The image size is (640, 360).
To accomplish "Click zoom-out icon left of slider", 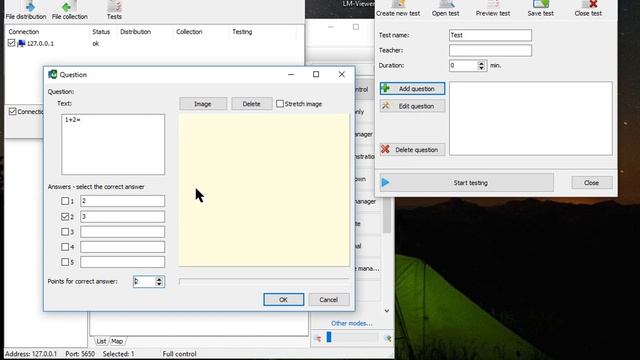I will (x=318, y=338).
